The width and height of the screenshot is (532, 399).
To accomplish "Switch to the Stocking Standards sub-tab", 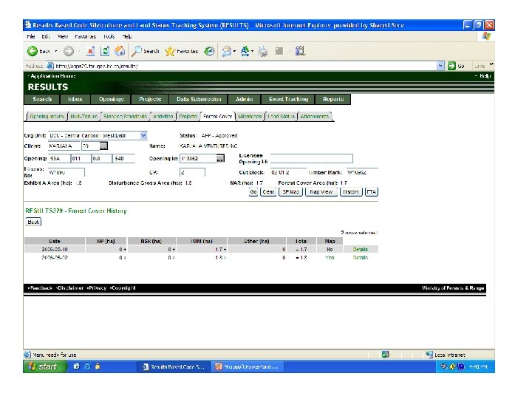I will point(125,117).
